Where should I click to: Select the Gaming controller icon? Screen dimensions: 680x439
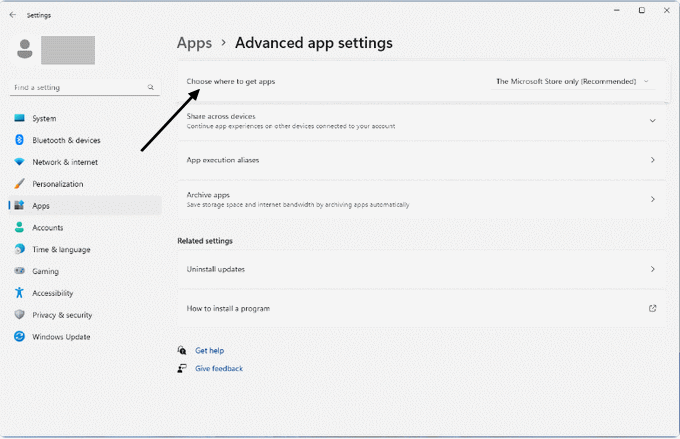[19, 271]
